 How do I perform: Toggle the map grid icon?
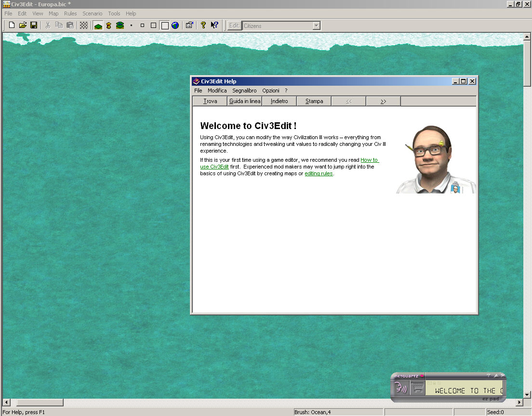[x=84, y=26]
